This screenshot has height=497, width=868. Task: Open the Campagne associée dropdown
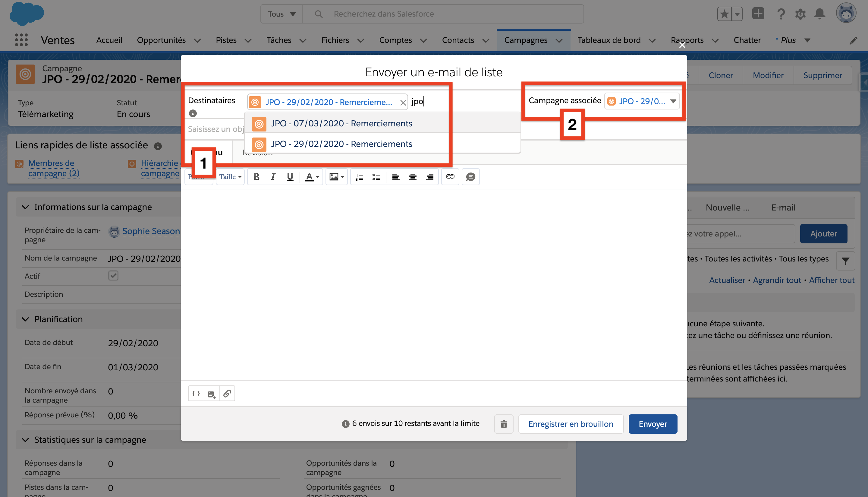tap(673, 101)
